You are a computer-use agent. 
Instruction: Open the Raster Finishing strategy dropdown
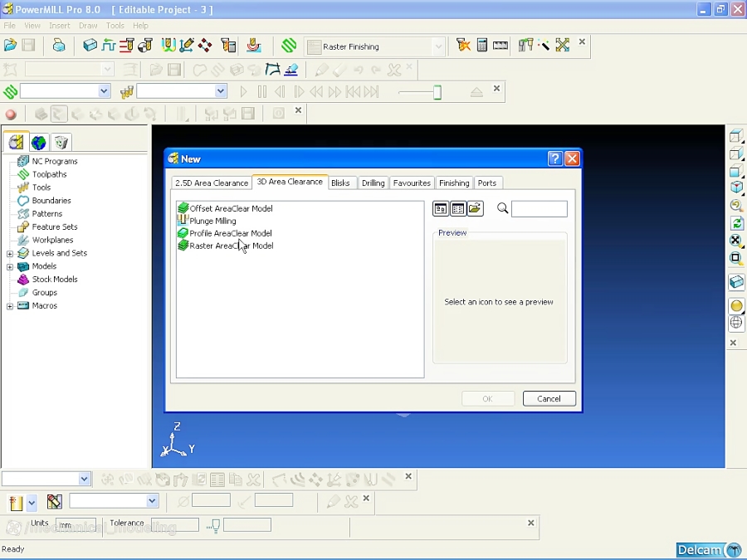coord(437,46)
